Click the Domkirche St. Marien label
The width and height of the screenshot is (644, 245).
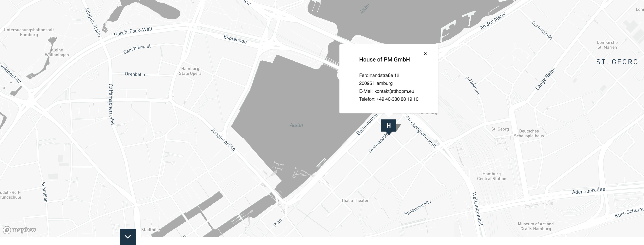tap(607, 45)
